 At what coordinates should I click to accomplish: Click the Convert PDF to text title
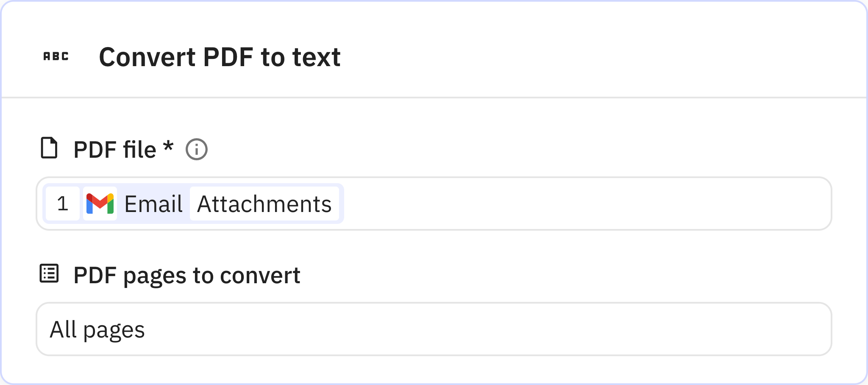pyautogui.click(x=220, y=57)
